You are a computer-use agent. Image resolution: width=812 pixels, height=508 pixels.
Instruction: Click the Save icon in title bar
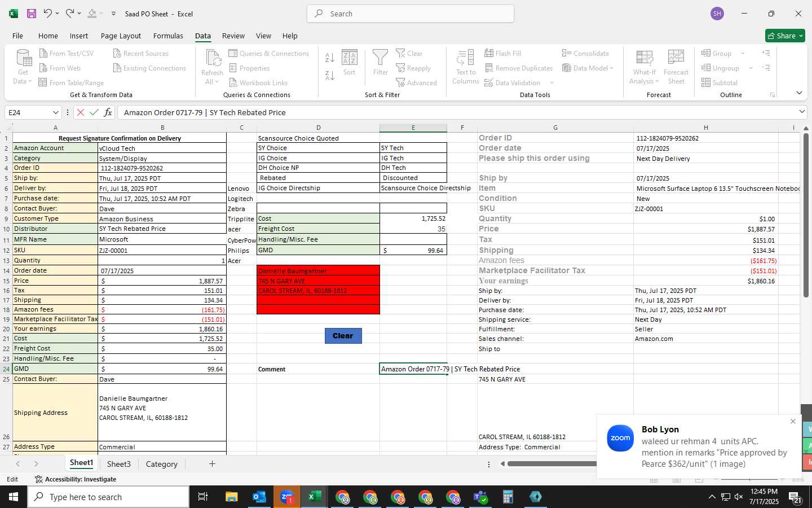point(32,14)
